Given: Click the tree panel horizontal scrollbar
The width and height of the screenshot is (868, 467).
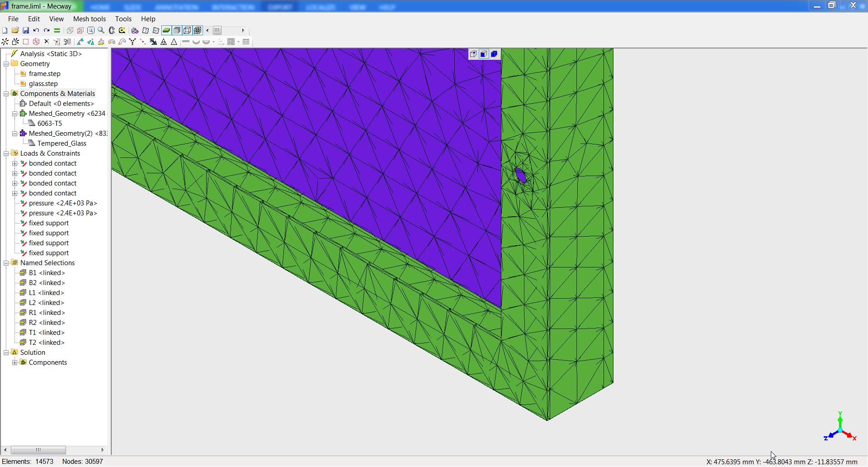Looking at the screenshot, I should click(38, 450).
